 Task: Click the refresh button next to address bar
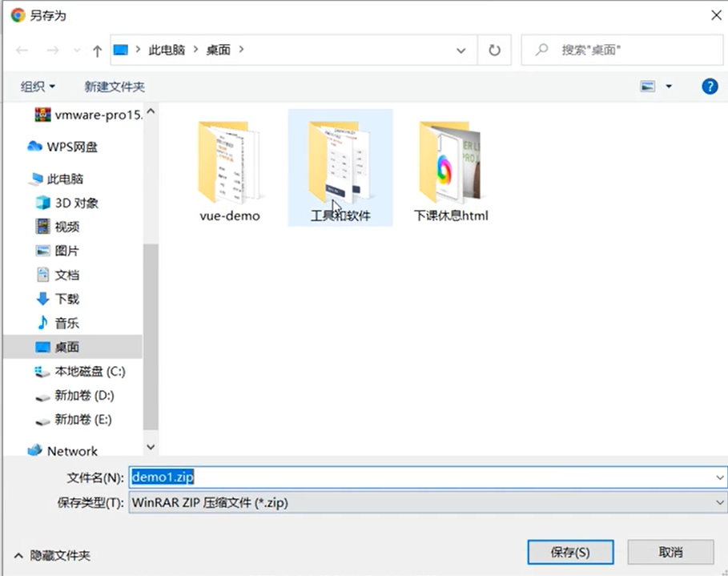pyautogui.click(x=494, y=50)
